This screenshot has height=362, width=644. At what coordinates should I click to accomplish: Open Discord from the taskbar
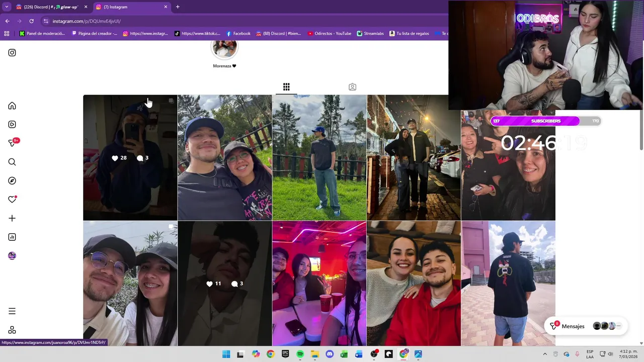330,354
